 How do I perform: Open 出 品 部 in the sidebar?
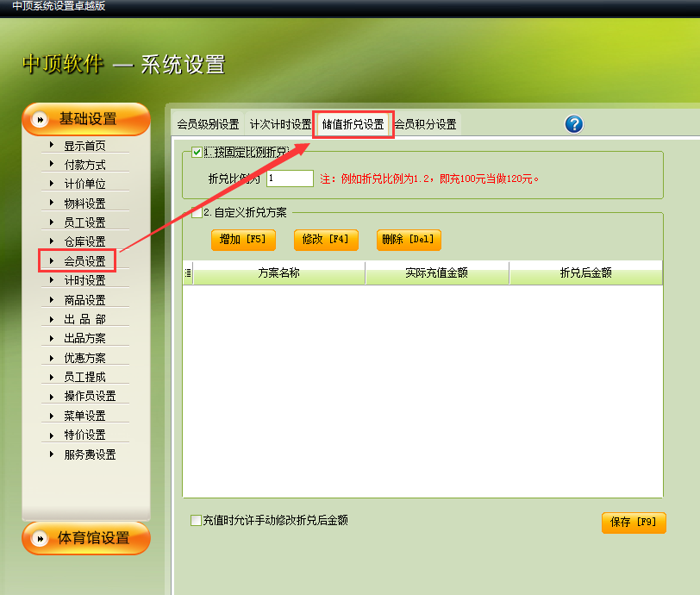[x=84, y=319]
